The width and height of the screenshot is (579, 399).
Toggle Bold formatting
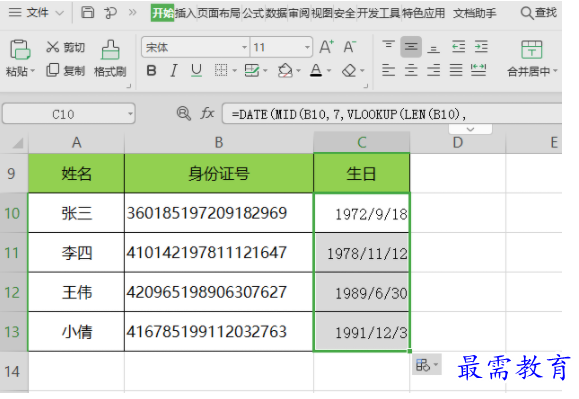click(x=151, y=70)
